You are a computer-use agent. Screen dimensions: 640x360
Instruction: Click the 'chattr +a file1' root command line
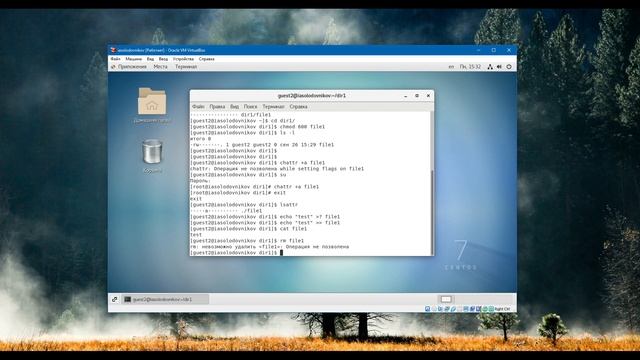coord(255,187)
